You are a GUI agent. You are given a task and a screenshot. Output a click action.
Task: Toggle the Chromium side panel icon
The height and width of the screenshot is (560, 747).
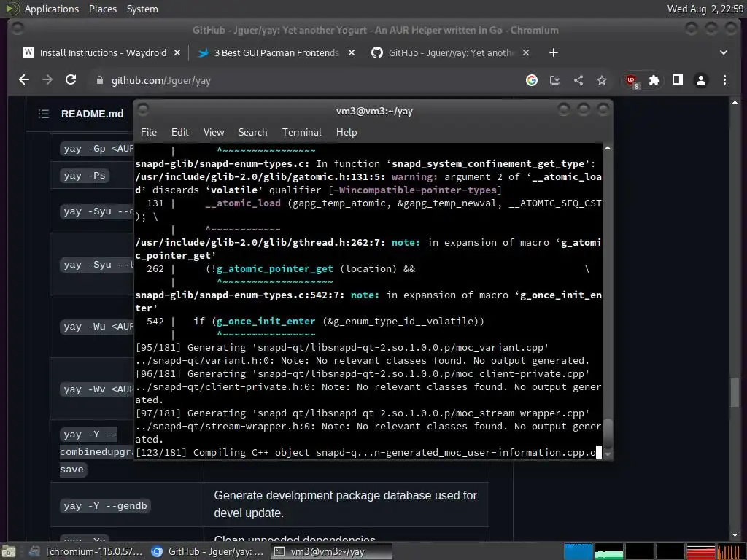coord(677,80)
